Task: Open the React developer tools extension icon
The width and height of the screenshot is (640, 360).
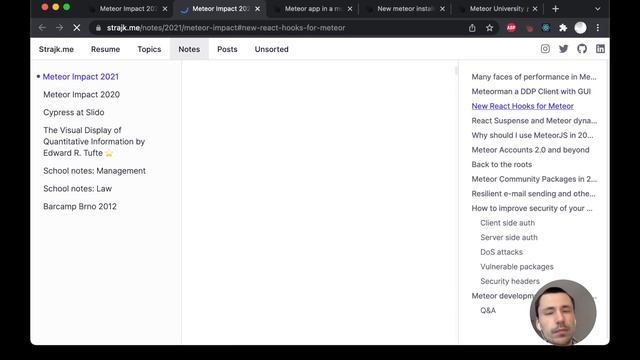Action: pyautogui.click(x=546, y=28)
